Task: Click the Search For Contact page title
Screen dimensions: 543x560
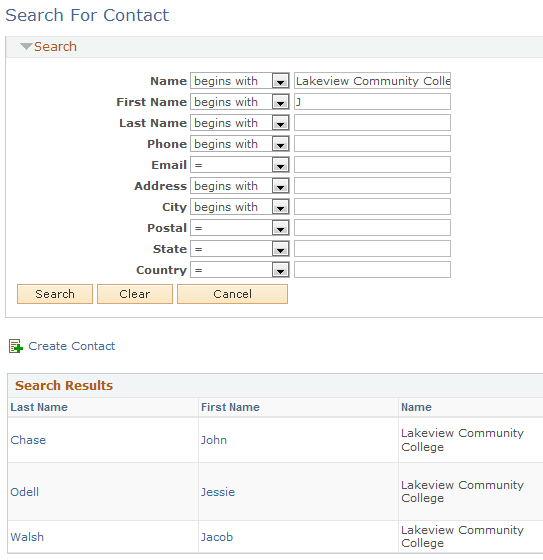Action: [x=87, y=15]
